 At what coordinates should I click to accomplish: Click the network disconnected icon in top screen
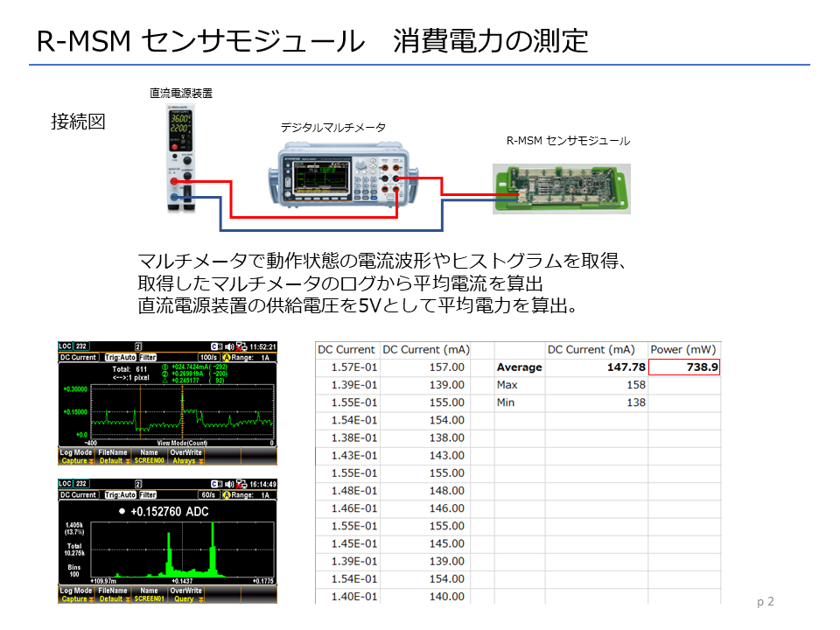[241, 347]
